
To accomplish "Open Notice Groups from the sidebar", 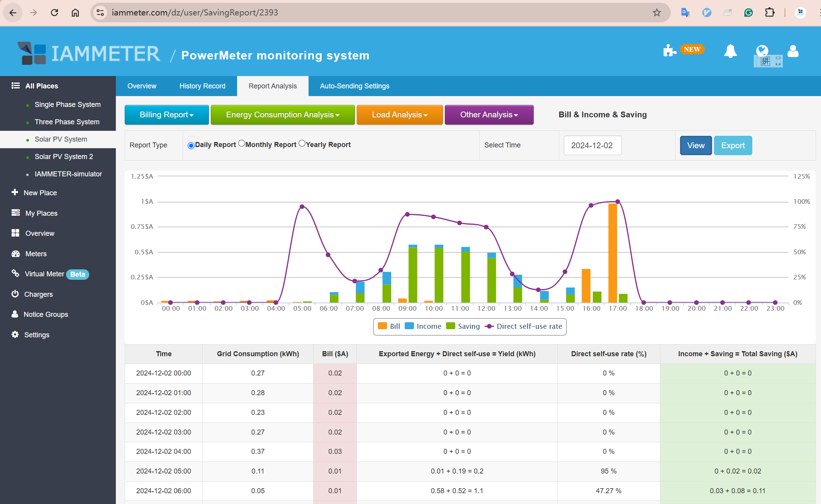I will [46, 314].
